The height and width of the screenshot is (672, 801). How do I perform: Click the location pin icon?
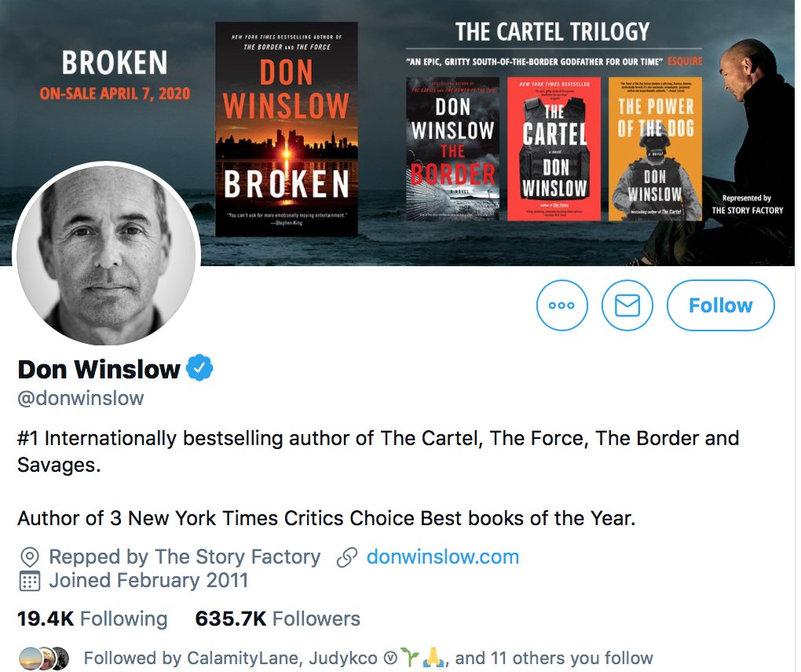(x=30, y=557)
